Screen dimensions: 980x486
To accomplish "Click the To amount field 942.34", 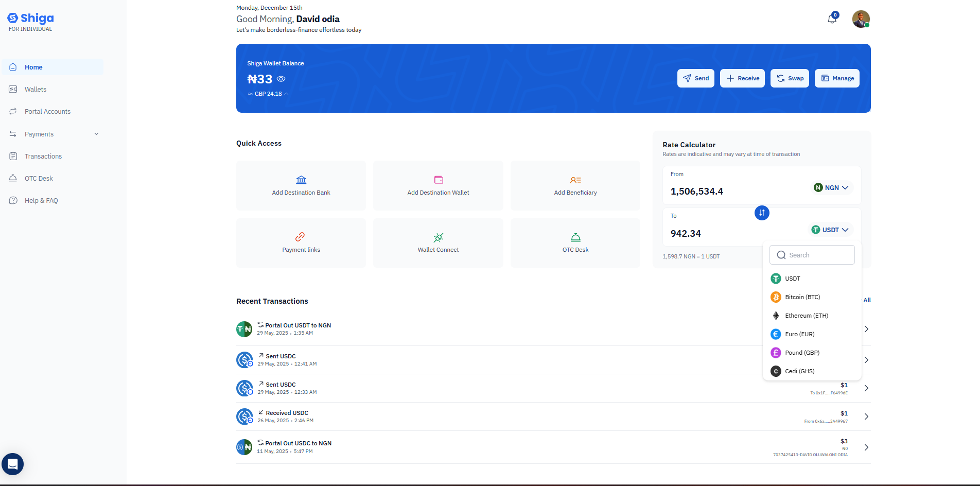I will [x=686, y=234].
